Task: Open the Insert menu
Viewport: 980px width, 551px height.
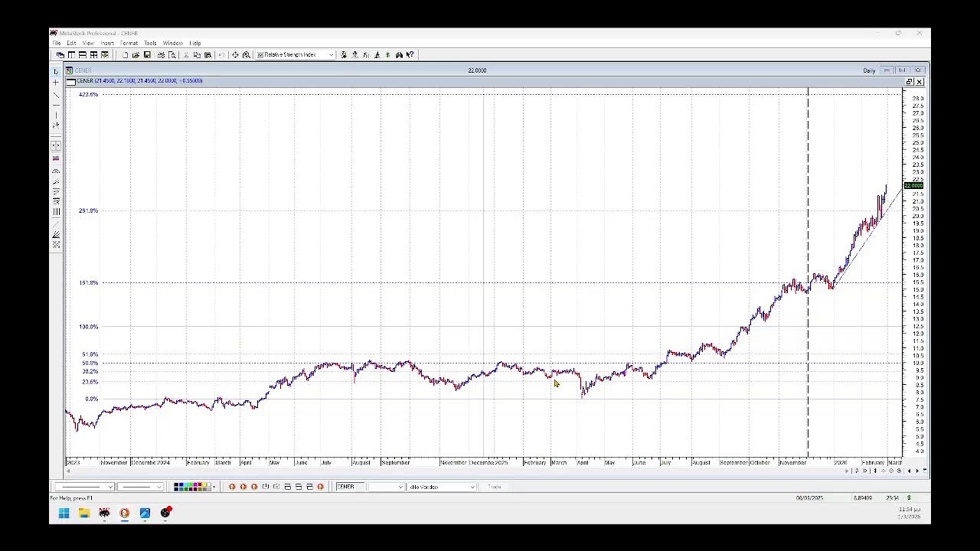Action: [107, 44]
